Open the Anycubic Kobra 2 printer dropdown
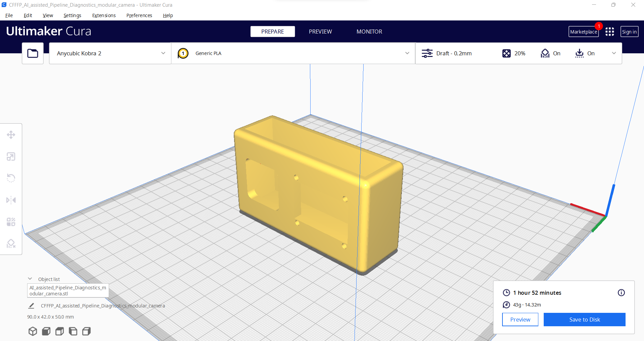Viewport: 644px width, 341px height. (110, 53)
